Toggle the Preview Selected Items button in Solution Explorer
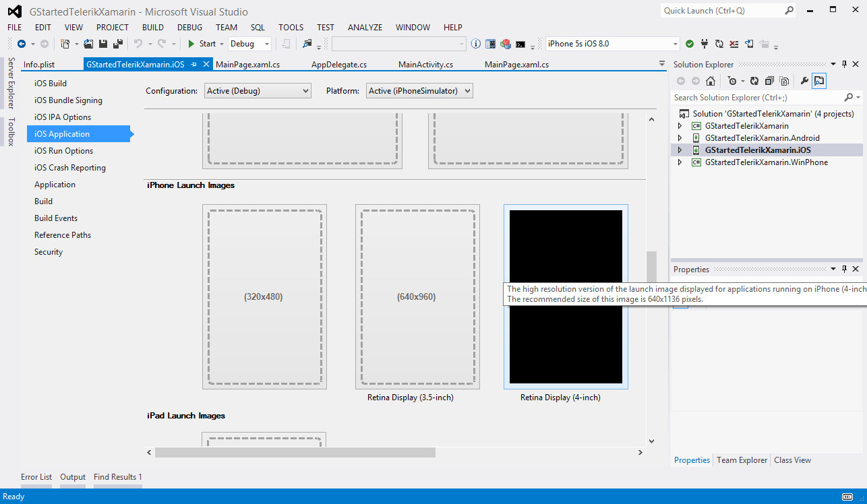The image size is (867, 504). pos(818,81)
